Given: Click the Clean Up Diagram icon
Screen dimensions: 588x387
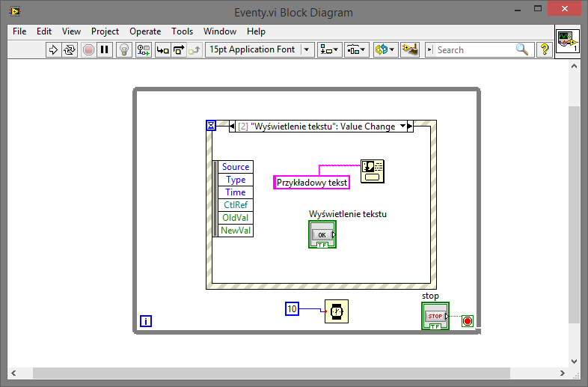Looking at the screenshot, I should 409,50.
